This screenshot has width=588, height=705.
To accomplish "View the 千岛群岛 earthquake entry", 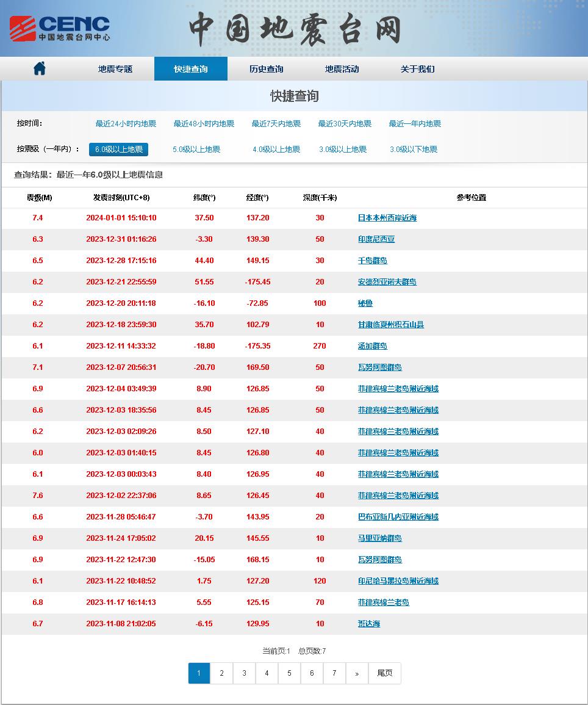I will (372, 261).
